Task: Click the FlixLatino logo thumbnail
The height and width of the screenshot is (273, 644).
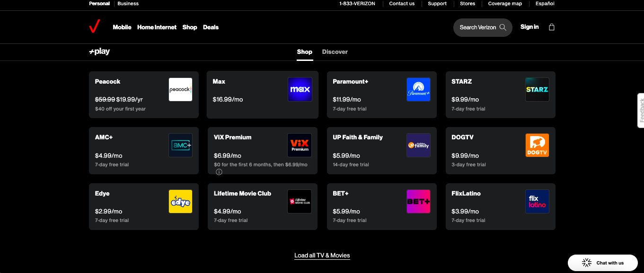Action: pos(537,201)
